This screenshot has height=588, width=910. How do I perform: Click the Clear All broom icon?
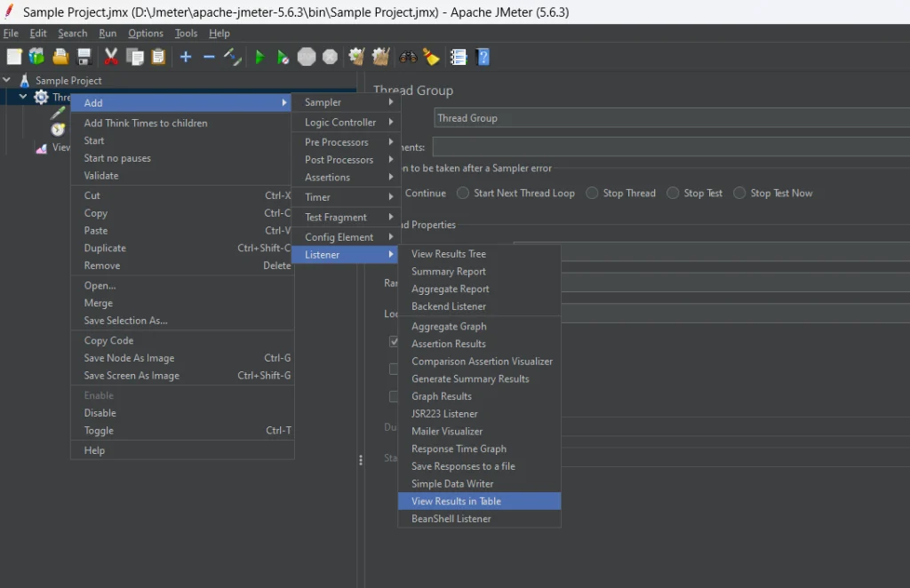pos(380,57)
